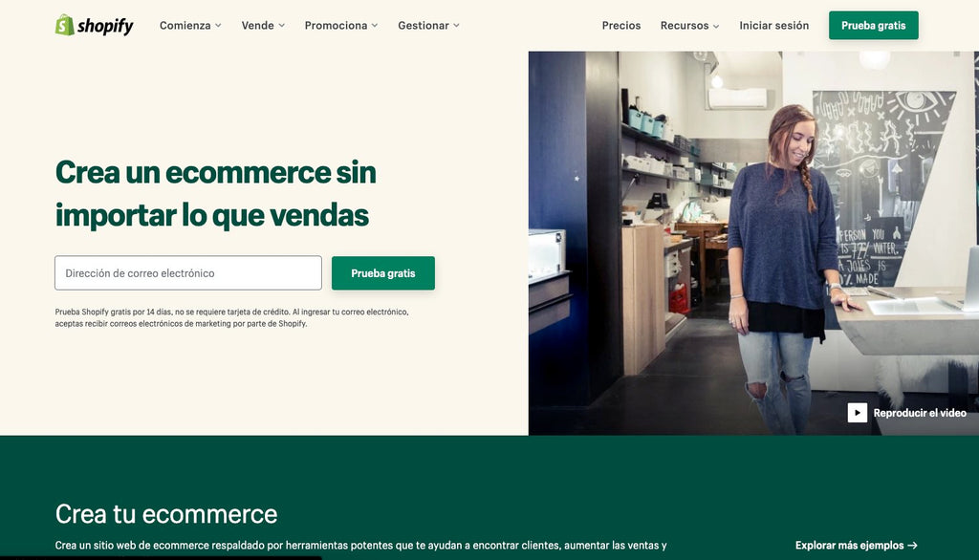This screenshot has height=560, width=979.
Task: Click Prueba gratis button in top navigation
Action: click(874, 26)
